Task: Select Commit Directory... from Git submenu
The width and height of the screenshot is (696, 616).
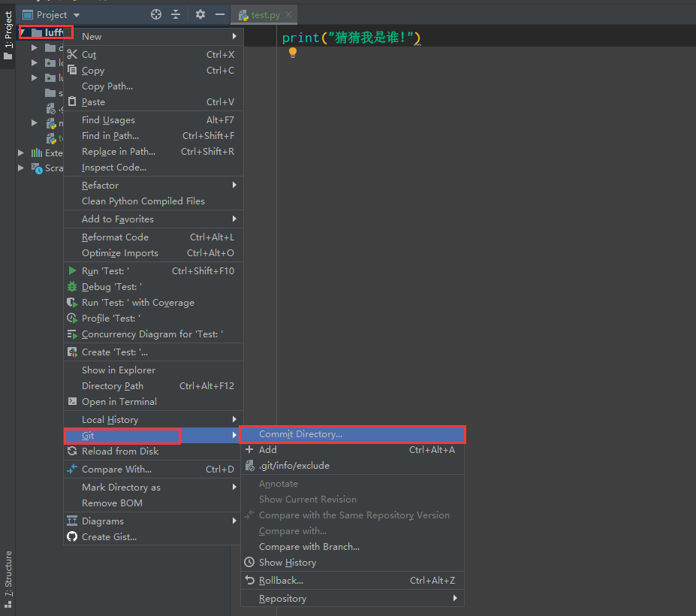Action: point(300,433)
